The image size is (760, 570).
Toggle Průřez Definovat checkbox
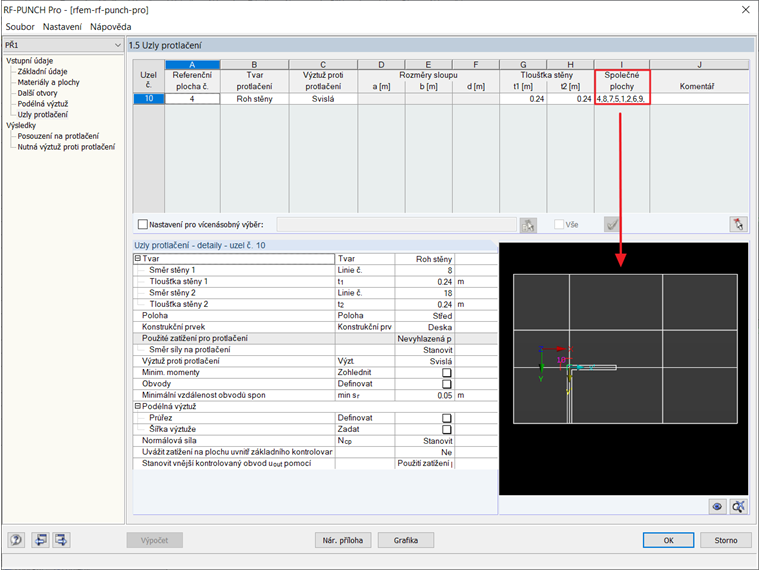tap(446, 418)
